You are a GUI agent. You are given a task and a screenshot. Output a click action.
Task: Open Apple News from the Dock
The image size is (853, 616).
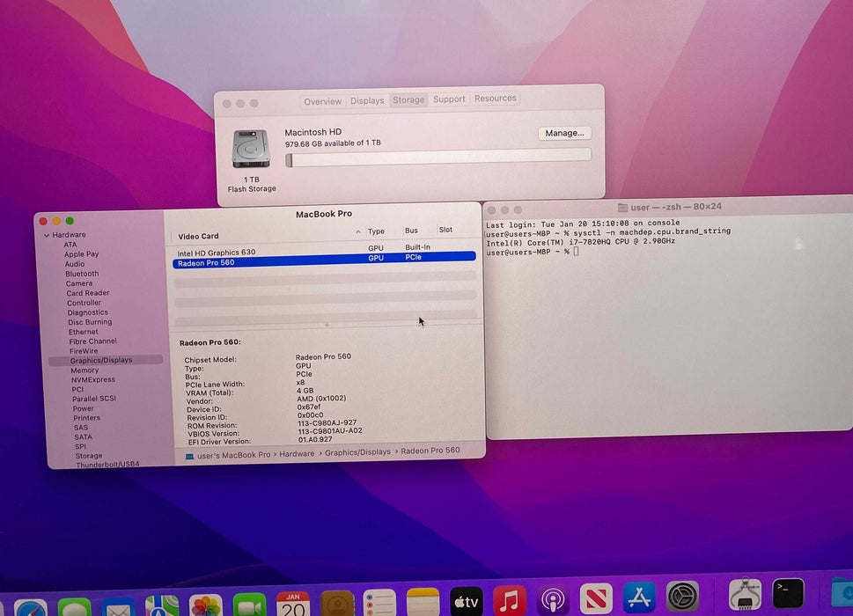coord(596,598)
